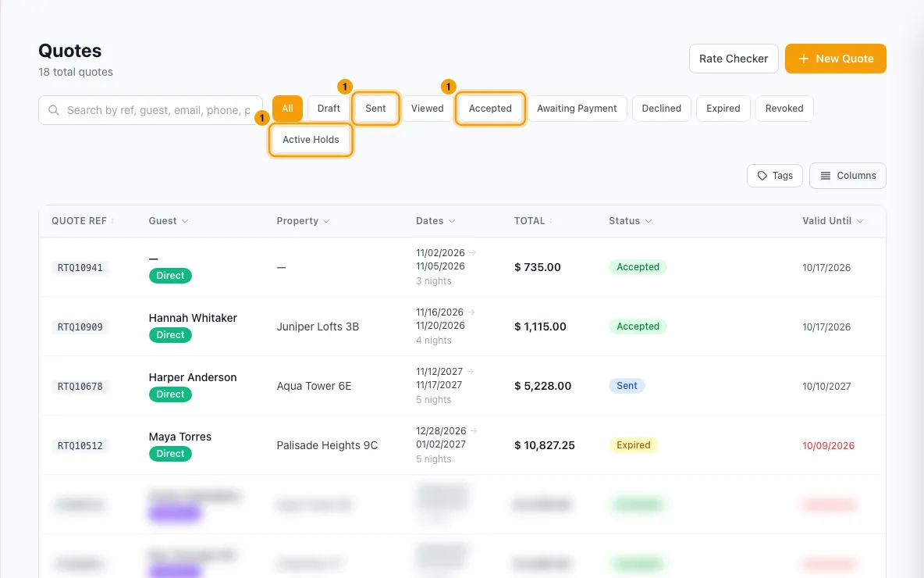Click total $ 735.00
This screenshot has height=578, width=924.
(x=538, y=267)
